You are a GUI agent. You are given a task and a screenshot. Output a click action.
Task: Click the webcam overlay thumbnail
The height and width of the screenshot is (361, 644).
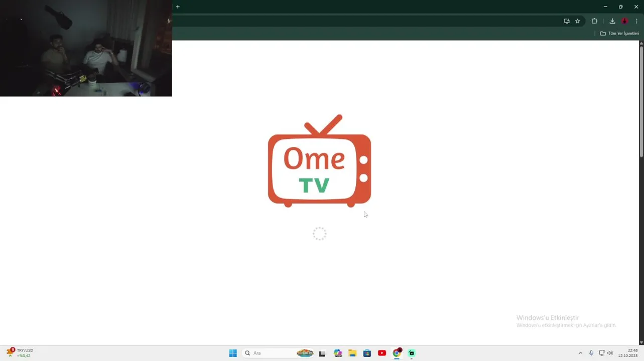[x=86, y=48]
